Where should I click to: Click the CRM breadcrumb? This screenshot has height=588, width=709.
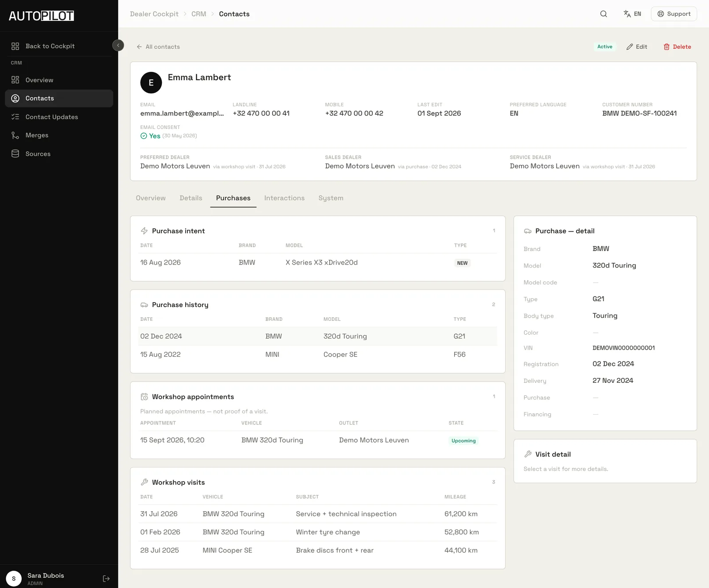coord(199,14)
